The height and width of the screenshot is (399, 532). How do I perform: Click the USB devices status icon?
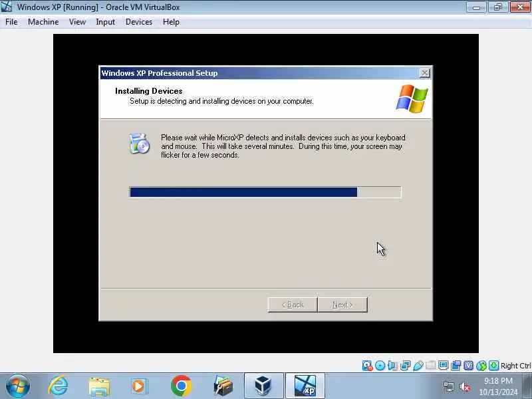(418, 365)
